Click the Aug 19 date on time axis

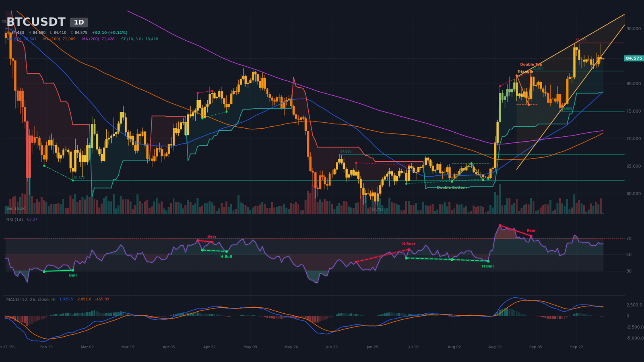coord(495,347)
